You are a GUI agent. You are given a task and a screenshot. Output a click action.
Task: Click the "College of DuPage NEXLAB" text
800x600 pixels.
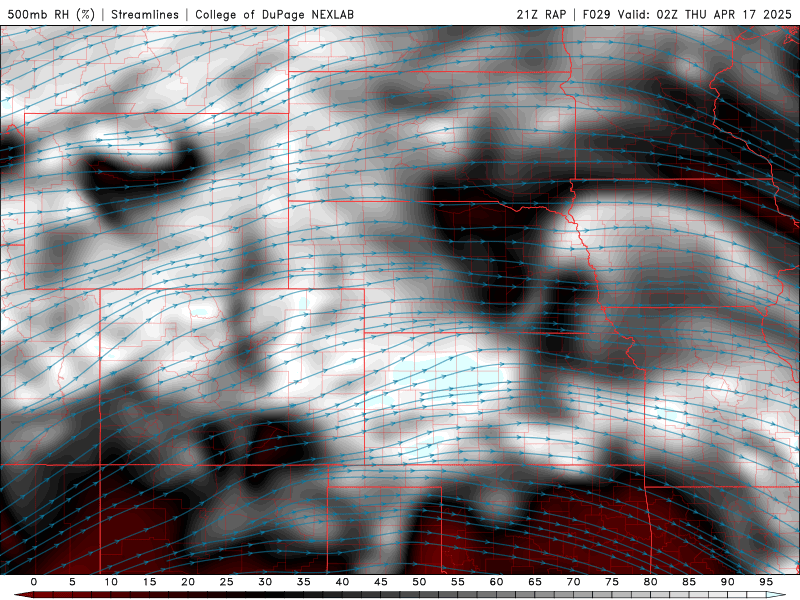274,14
